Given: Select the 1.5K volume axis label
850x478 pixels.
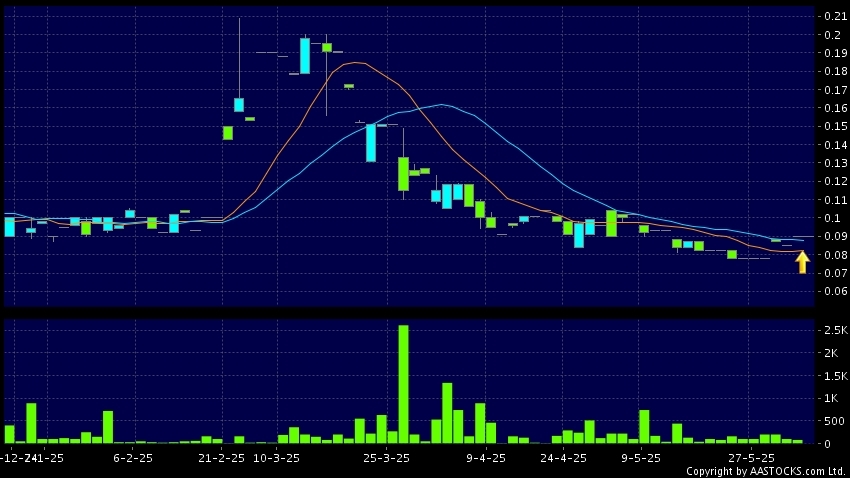Looking at the screenshot, I should (x=835, y=376).
